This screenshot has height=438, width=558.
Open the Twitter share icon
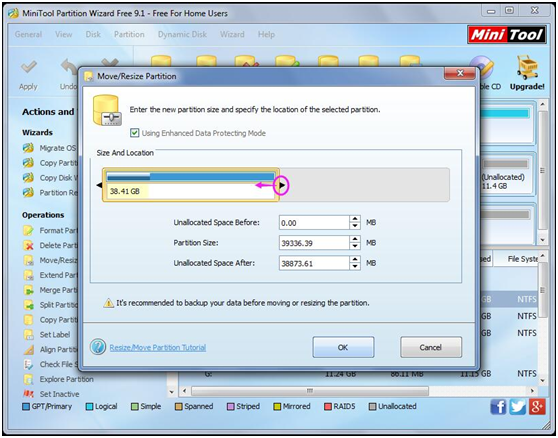point(517,407)
